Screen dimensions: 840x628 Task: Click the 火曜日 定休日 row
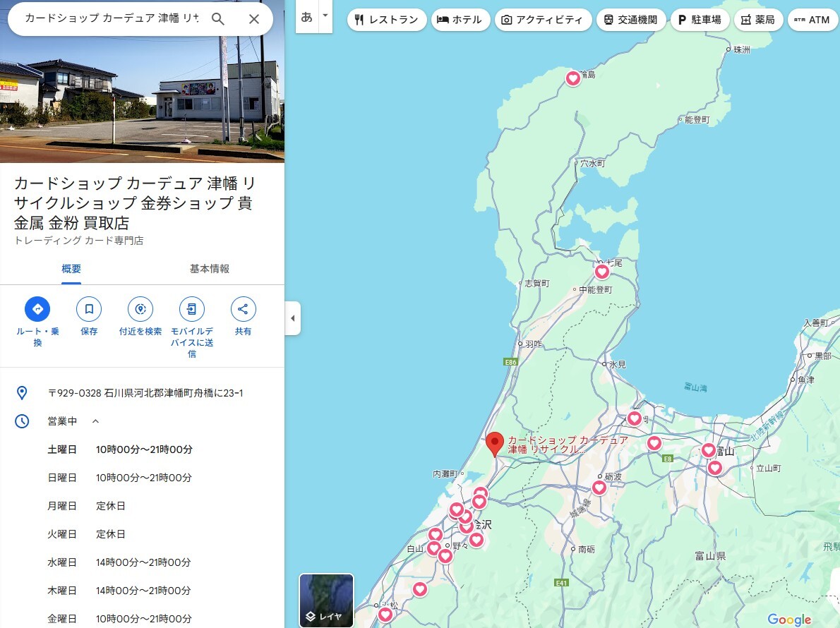[86, 534]
